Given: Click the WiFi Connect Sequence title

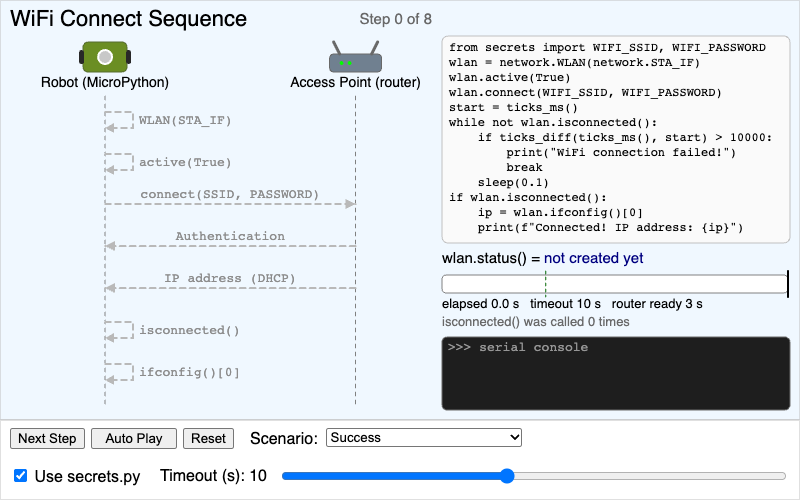Looking at the screenshot, I should [x=129, y=19].
